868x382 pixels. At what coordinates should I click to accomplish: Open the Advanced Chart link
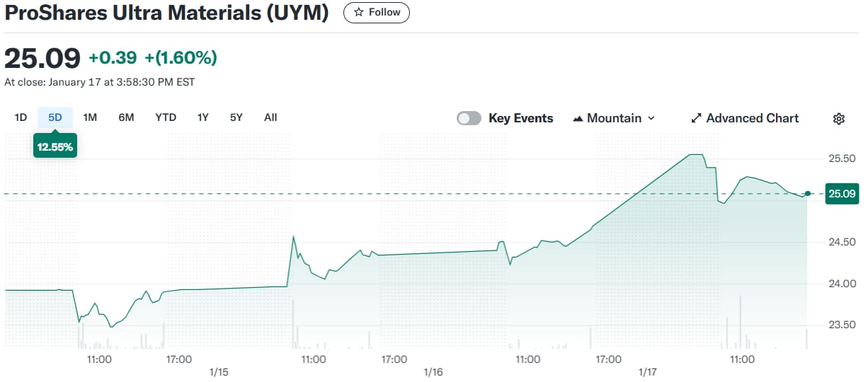(745, 118)
